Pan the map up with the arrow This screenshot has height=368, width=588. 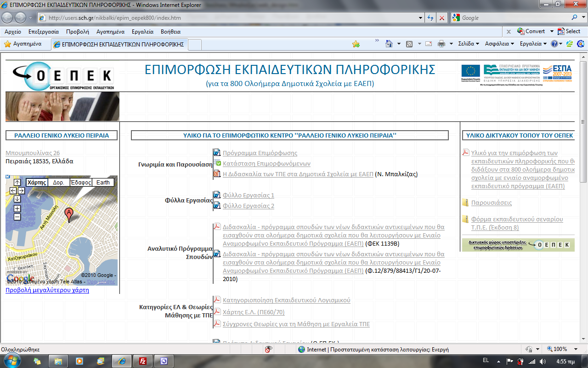click(17, 182)
